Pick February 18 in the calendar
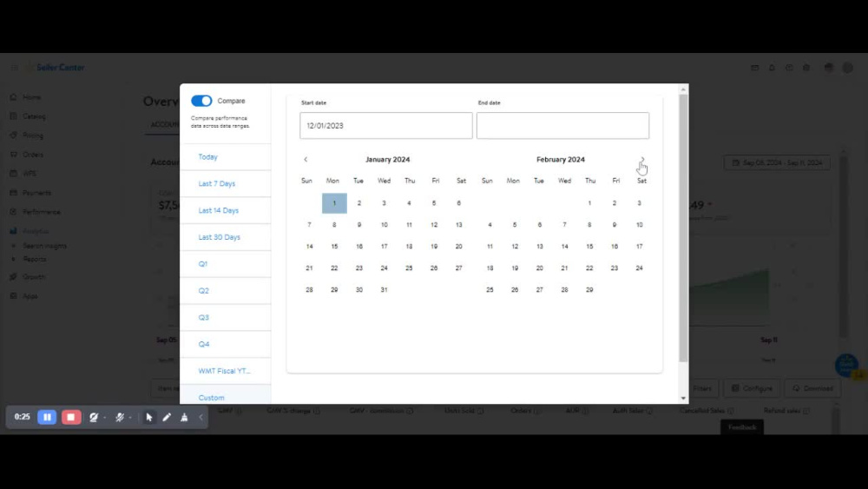 (x=490, y=268)
